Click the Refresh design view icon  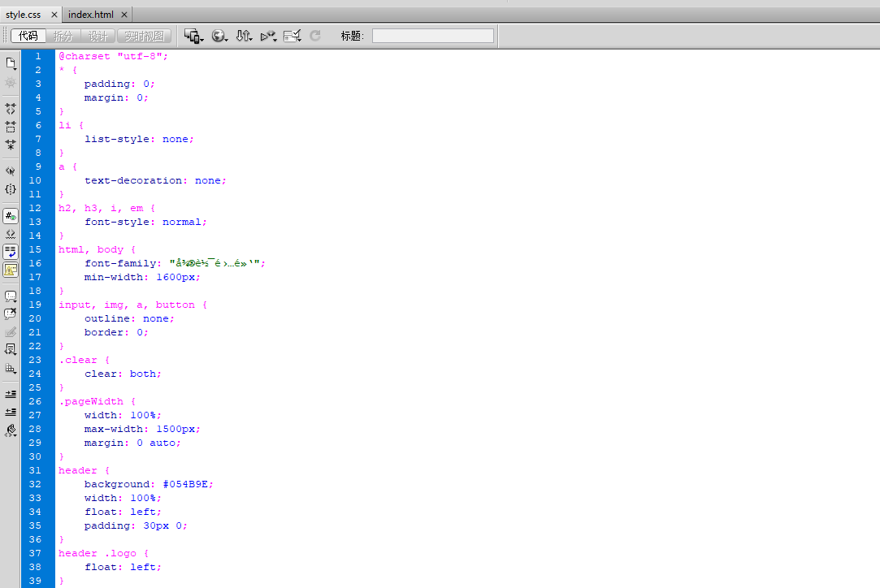click(x=315, y=36)
